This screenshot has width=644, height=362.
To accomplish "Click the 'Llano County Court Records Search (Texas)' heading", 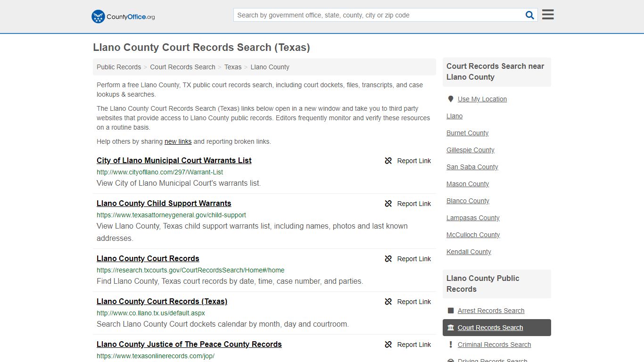I will (201, 48).
